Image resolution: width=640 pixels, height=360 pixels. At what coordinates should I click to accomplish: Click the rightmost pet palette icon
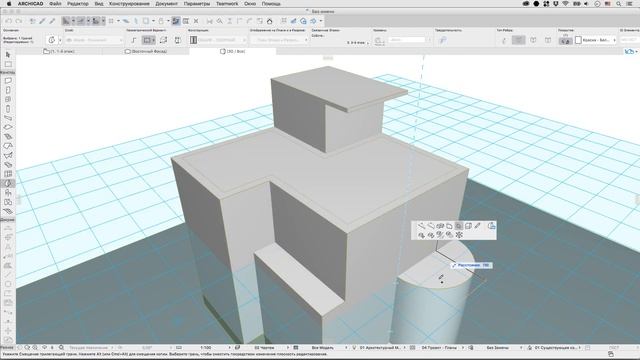[x=491, y=226]
